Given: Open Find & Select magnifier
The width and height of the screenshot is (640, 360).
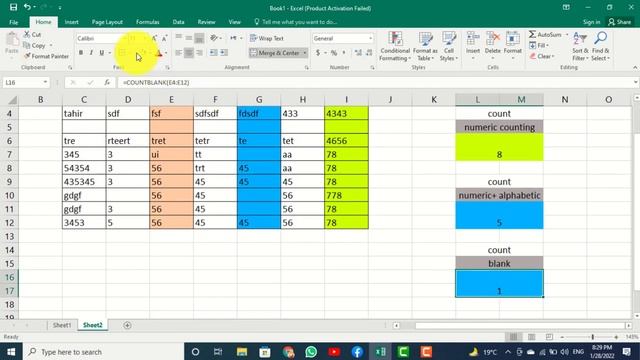Looking at the screenshot, I should [x=600, y=47].
